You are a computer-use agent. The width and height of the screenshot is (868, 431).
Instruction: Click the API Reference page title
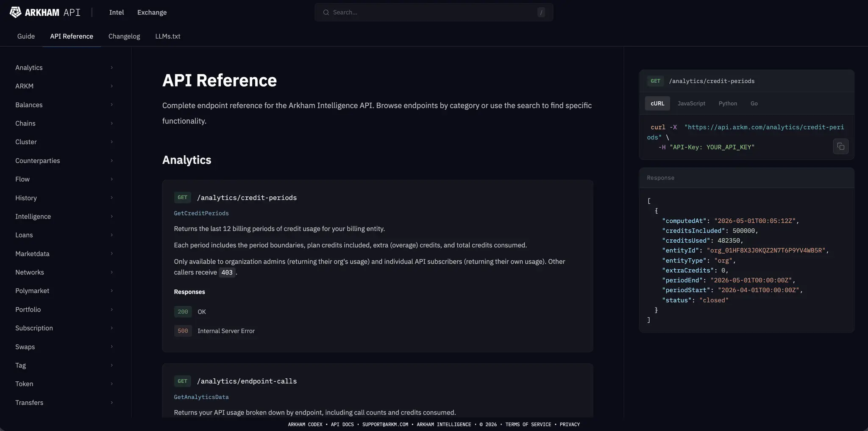220,80
